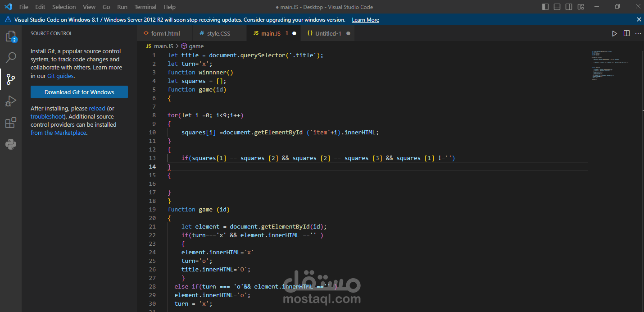Click the warning icon in banner
Viewport: 644px width, 312px height.
click(x=8, y=19)
